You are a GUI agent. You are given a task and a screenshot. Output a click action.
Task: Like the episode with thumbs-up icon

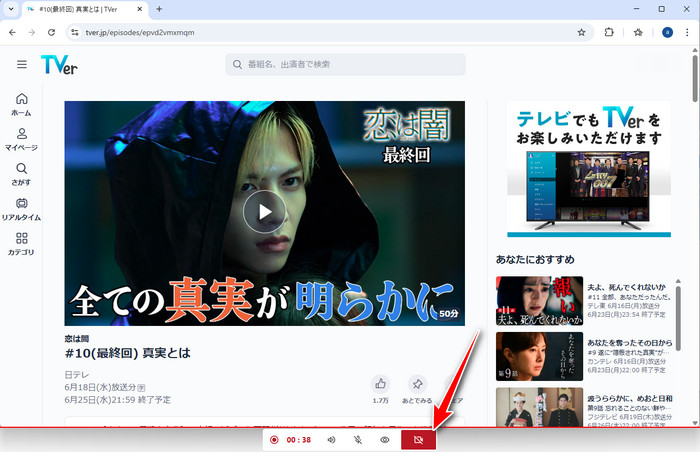click(x=380, y=384)
